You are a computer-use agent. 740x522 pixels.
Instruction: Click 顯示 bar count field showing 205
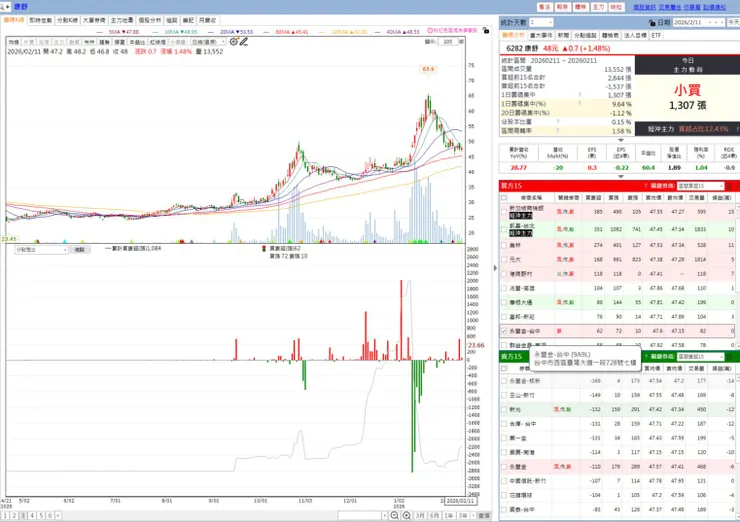(x=448, y=42)
